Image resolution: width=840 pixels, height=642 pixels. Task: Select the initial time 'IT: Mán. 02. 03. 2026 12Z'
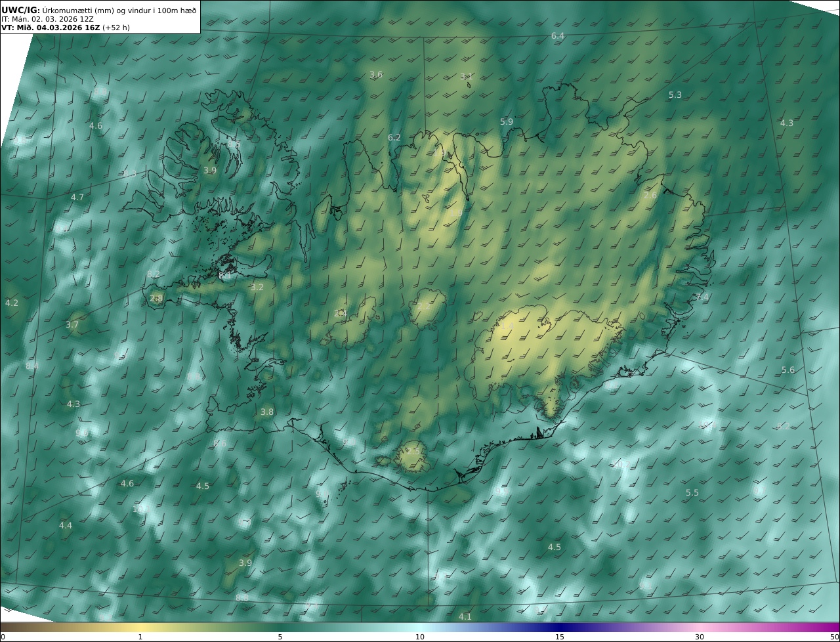[x=47, y=19]
